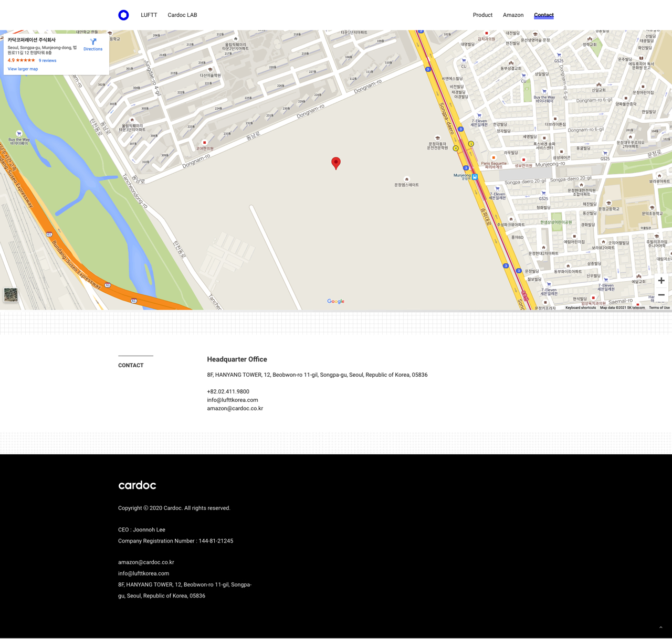The width and height of the screenshot is (672, 639).
Task: Click phone number +82.02.411.9800
Action: (228, 392)
